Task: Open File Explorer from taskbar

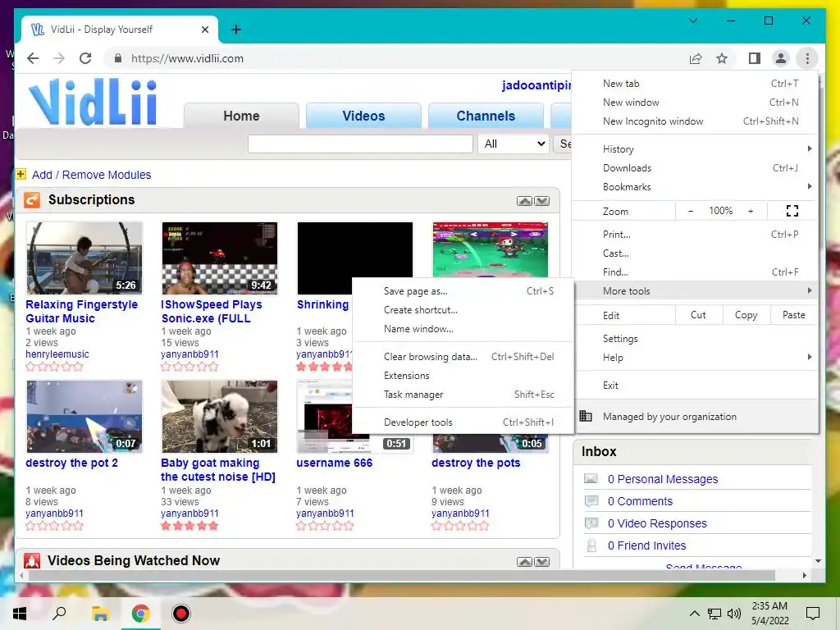Action: click(x=100, y=614)
